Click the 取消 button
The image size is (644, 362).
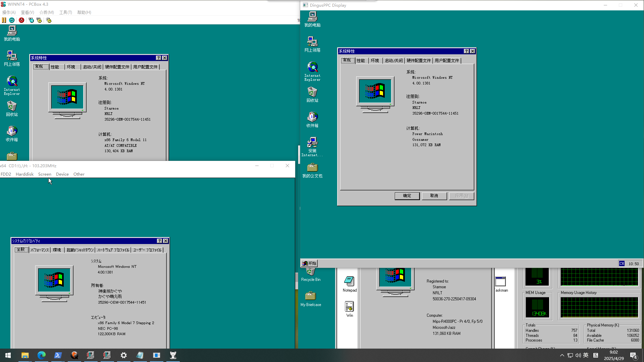[434, 196]
